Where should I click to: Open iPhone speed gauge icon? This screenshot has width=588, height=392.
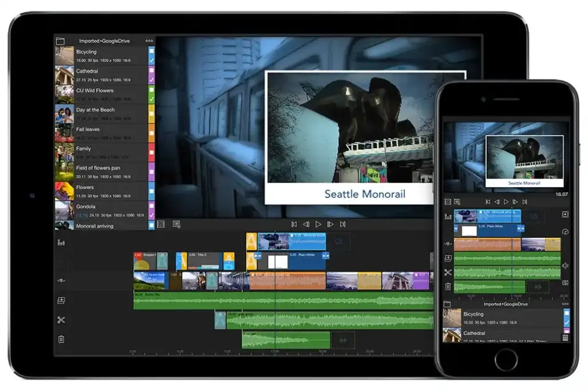[x=565, y=232]
